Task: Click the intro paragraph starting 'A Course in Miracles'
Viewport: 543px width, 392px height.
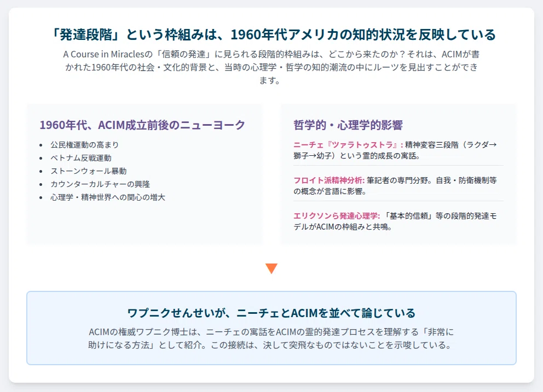Action: point(271,67)
